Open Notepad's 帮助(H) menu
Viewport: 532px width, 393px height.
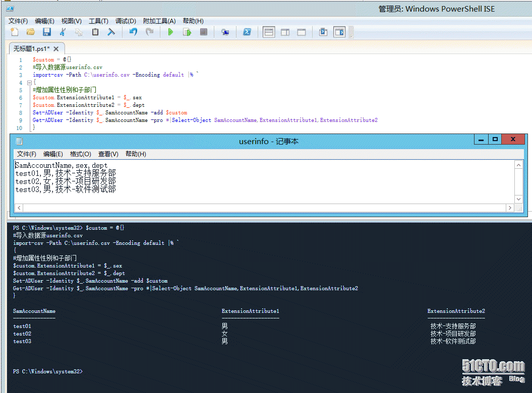136,154
